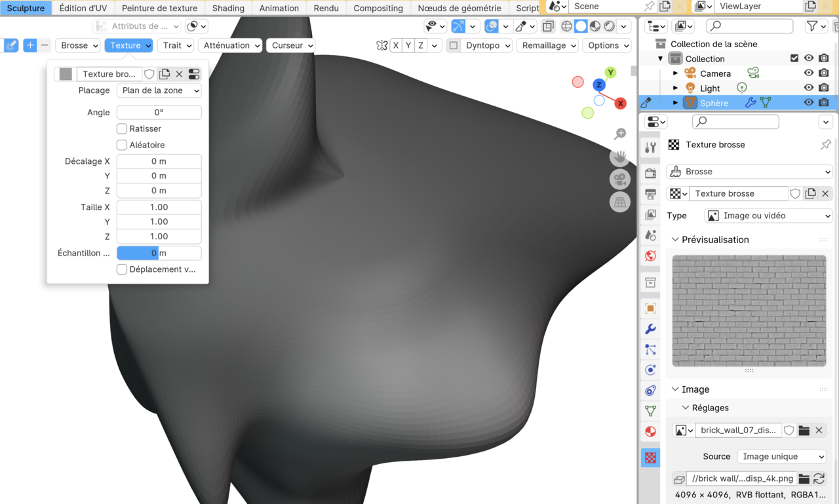Switch to orthographic grid view icon
This screenshot has width=839, height=504.
click(619, 202)
